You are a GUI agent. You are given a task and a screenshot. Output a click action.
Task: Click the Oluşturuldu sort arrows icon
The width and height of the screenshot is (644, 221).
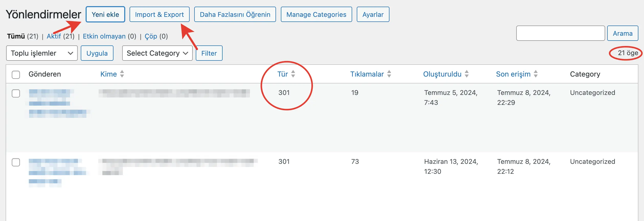[x=467, y=74]
